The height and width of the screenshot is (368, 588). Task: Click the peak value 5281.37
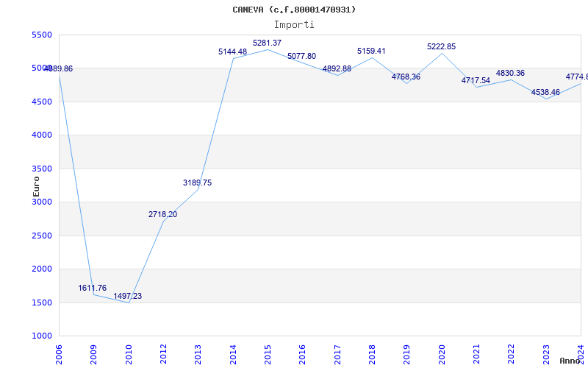point(267,43)
